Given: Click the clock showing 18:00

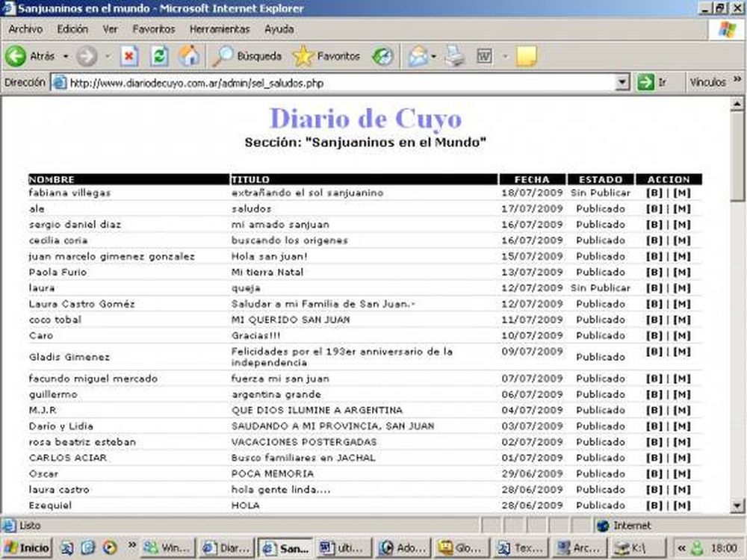Looking at the screenshot, I should (x=724, y=548).
